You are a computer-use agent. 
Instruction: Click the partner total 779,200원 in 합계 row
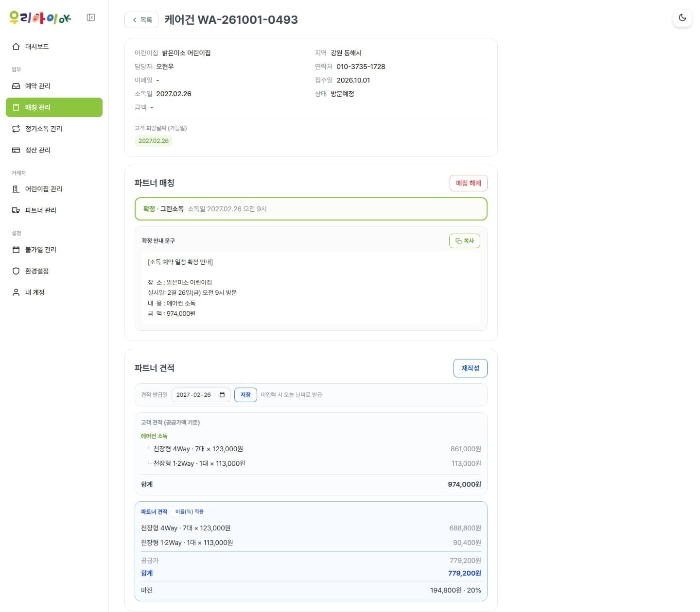[x=464, y=573]
